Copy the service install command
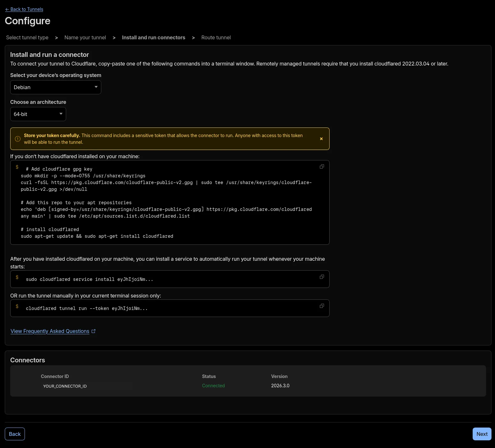The height and width of the screenshot is (448, 495). pos(322,277)
